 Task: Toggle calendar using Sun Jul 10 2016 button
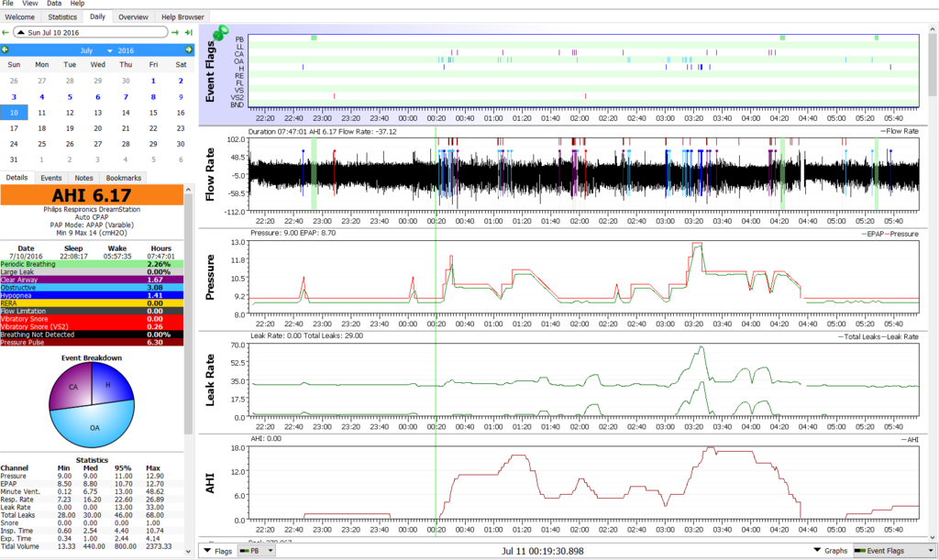pyautogui.click(x=90, y=32)
